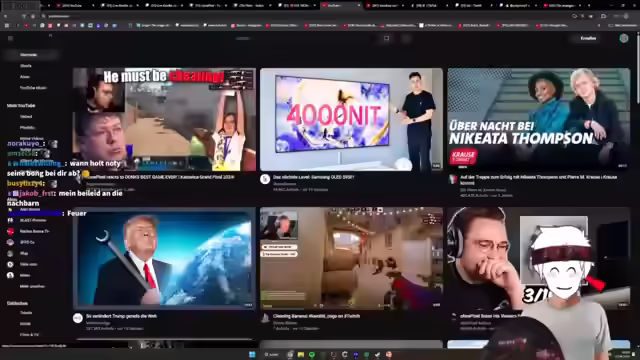Image resolution: width=640 pixels, height=360 pixels.
Task: Open the Mein YouTube section header
Action: [21, 106]
